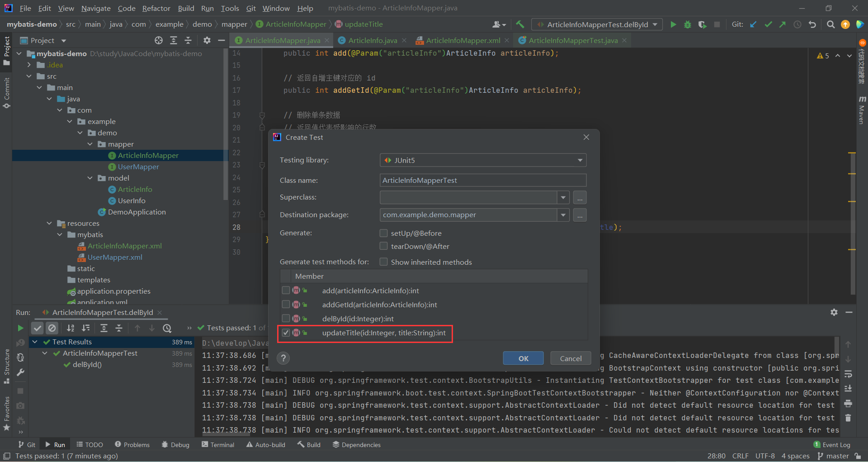The height and width of the screenshot is (462, 868).
Task: Enable setUp/@Before generation
Action: point(384,233)
